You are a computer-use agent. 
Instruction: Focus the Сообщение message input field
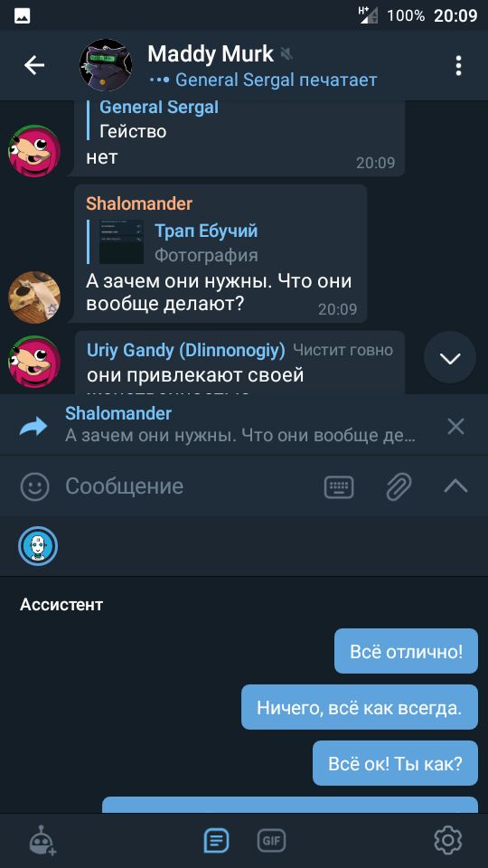(188, 486)
